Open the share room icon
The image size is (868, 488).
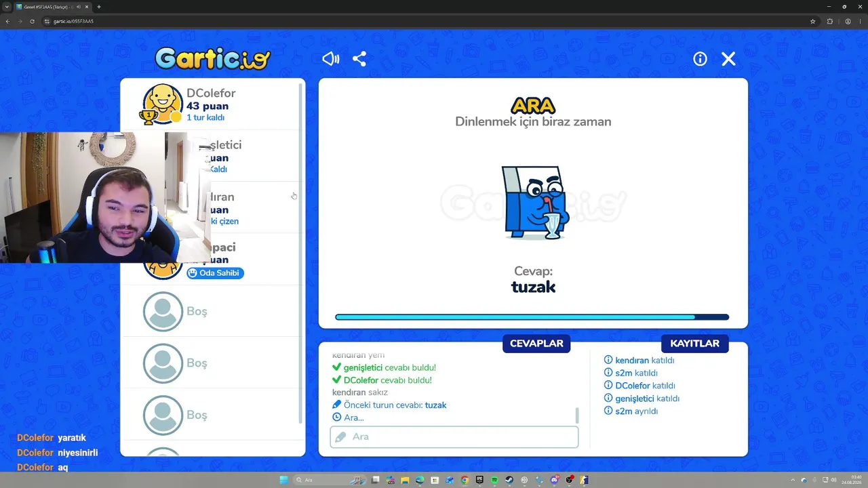[x=359, y=59]
